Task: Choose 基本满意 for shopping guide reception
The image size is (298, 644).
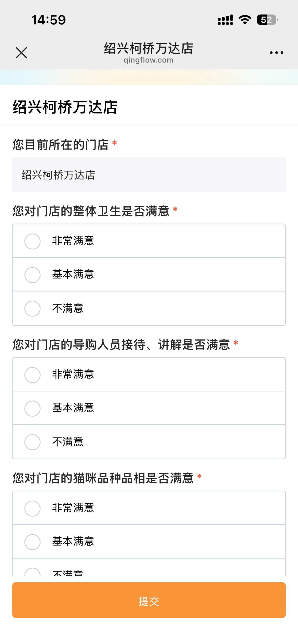Action: 33,408
